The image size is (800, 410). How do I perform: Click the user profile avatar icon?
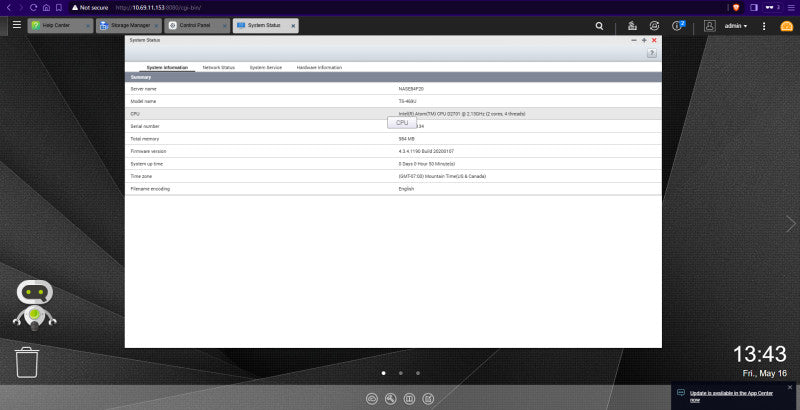click(710, 26)
